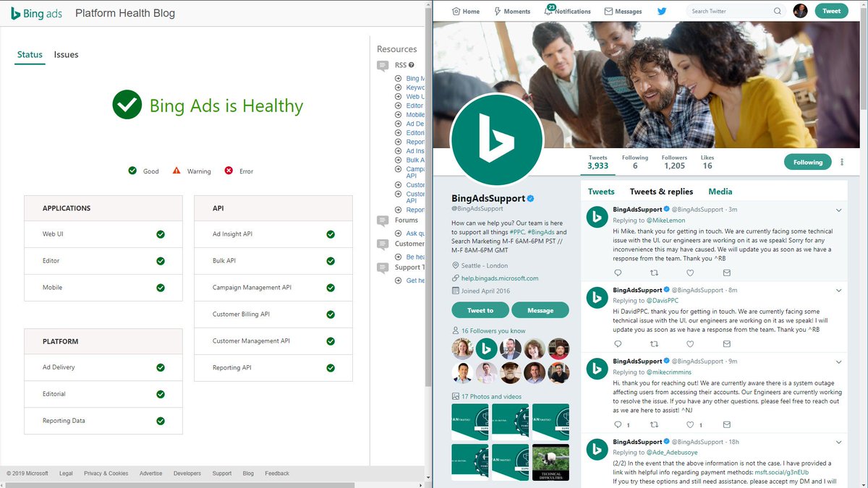This screenshot has height=488, width=868.
Task: Retweet the reply to @DavisPPC
Action: coord(654,344)
